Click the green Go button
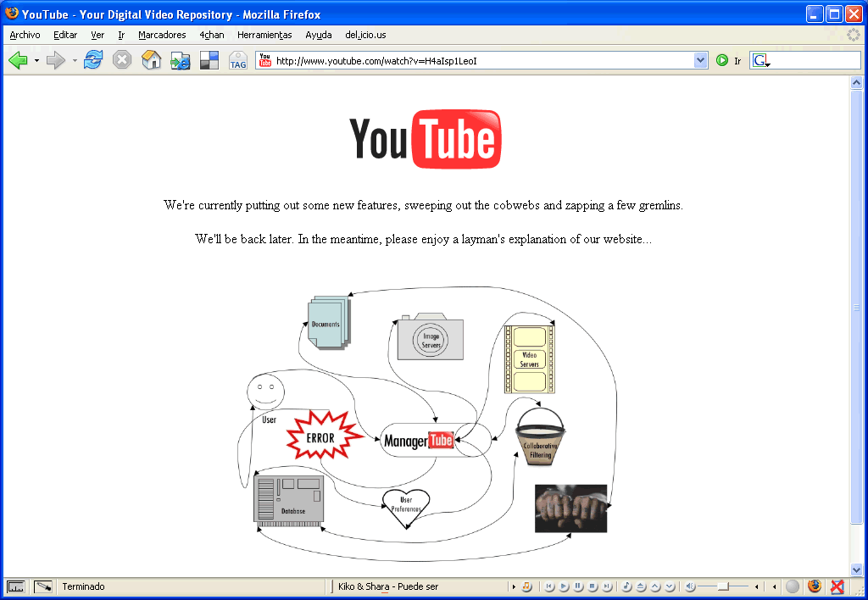This screenshot has width=868, height=600. coord(722,60)
